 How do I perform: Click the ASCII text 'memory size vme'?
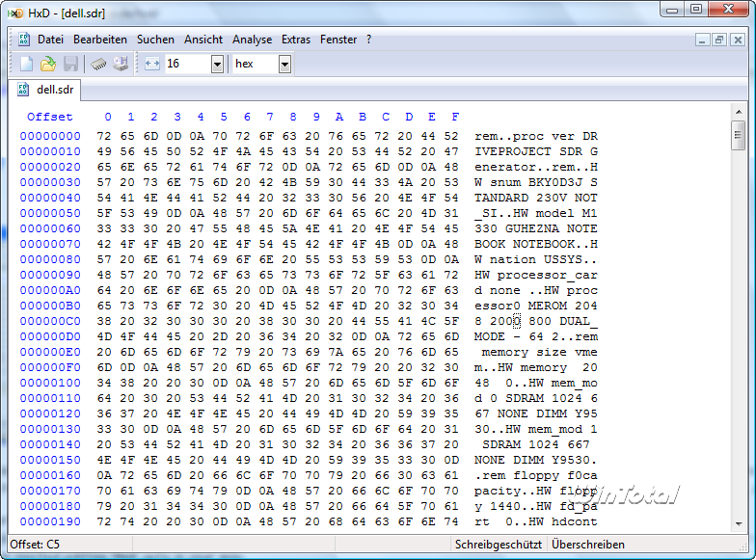click(540, 352)
